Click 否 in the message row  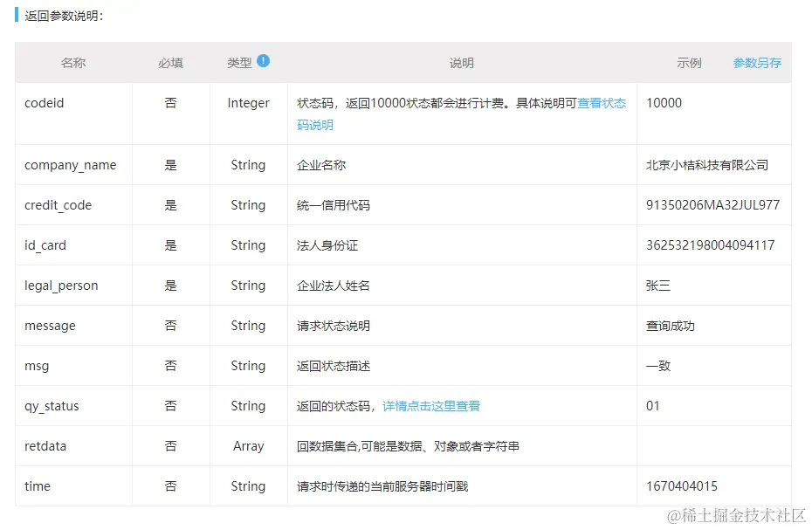(x=171, y=326)
